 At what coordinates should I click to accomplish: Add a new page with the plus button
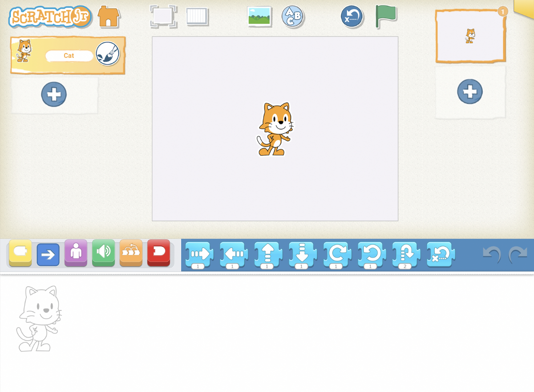coord(470,92)
